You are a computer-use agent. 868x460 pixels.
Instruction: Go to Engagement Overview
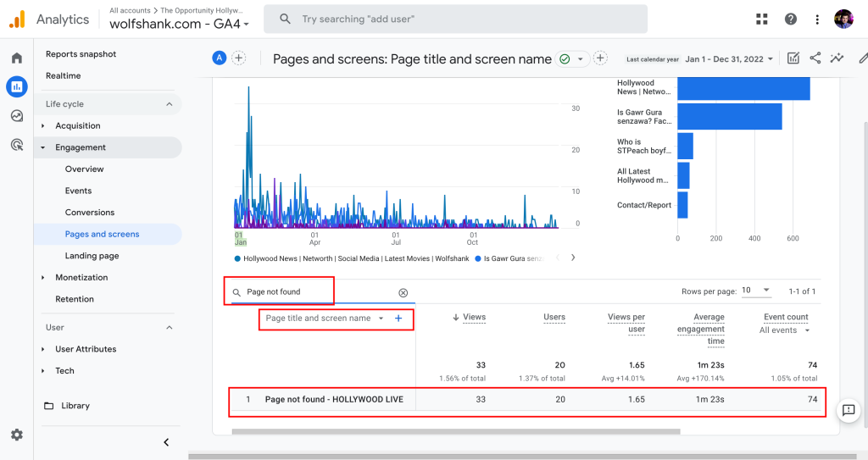coord(84,169)
